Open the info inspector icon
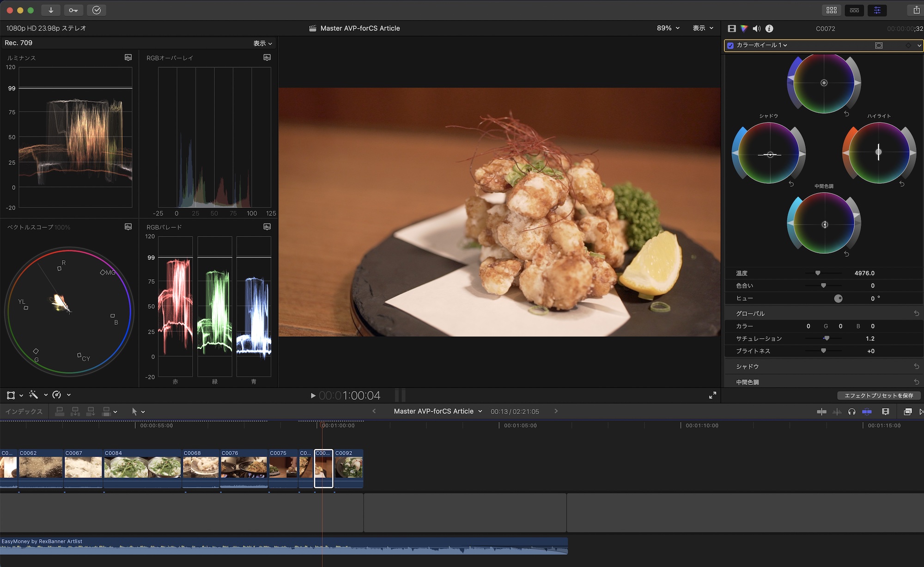Viewport: 924px width, 567px height. (x=769, y=29)
